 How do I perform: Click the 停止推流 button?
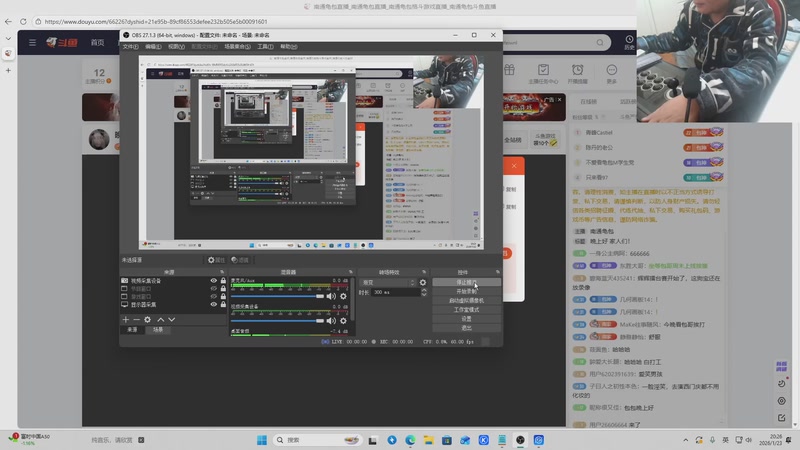tap(466, 282)
